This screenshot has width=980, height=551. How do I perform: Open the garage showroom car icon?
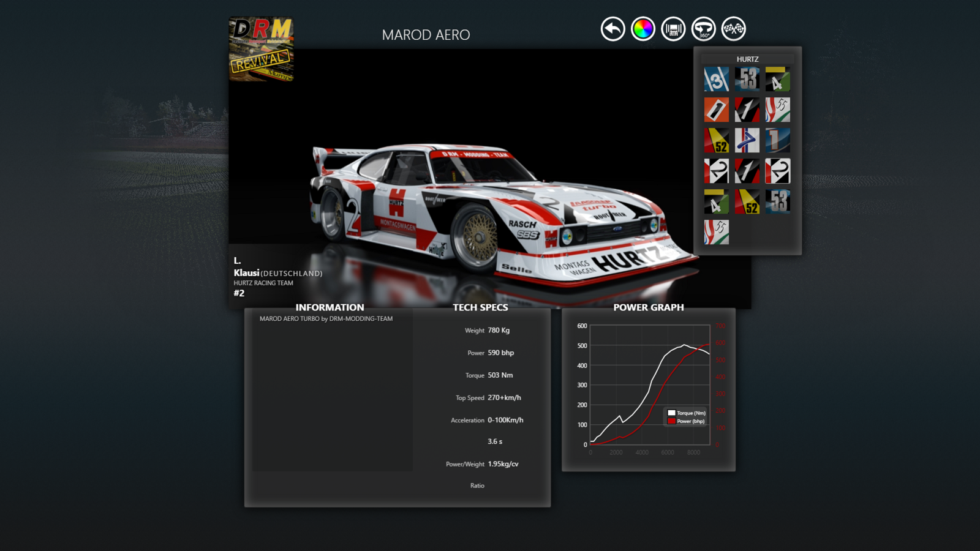(673, 29)
